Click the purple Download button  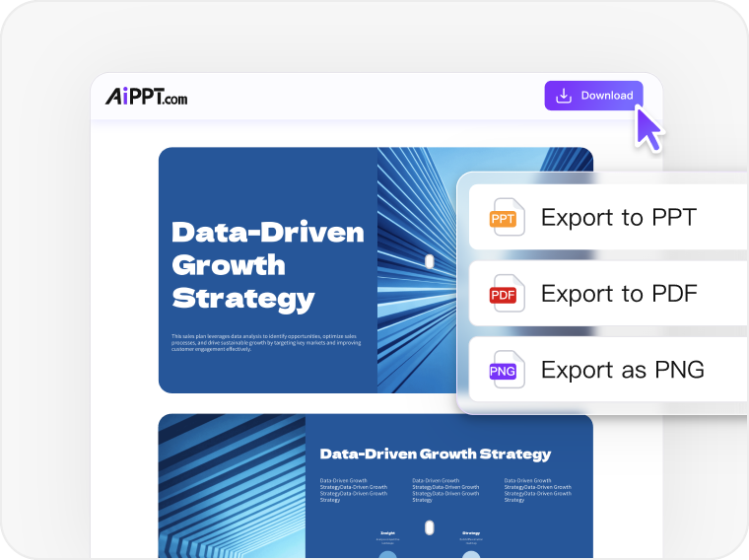593,96
